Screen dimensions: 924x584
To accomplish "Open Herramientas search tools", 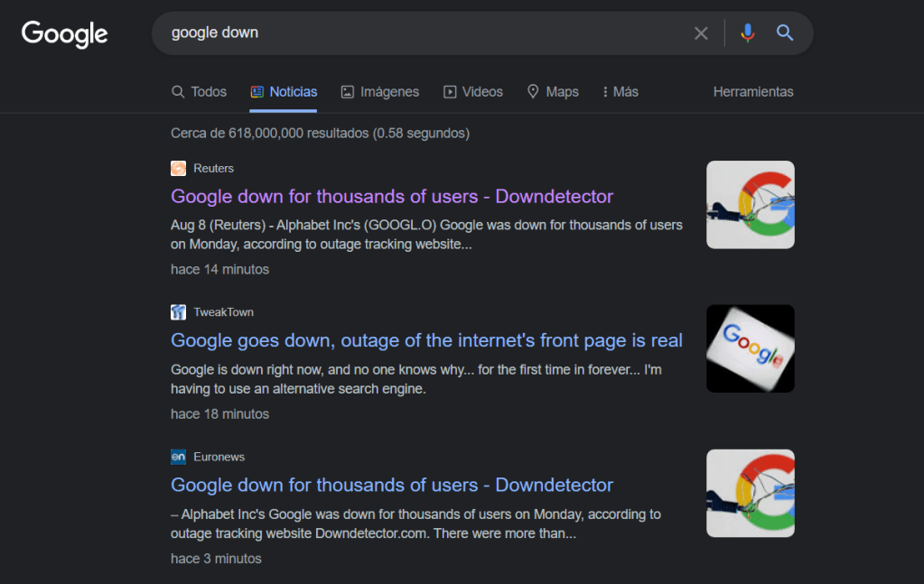I will tap(752, 92).
